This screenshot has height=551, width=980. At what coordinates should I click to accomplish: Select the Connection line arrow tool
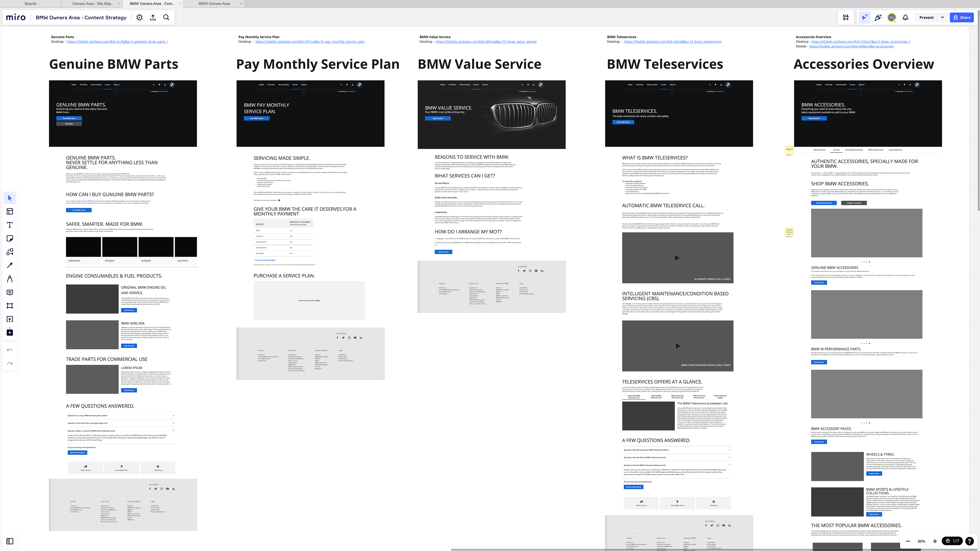point(10,265)
